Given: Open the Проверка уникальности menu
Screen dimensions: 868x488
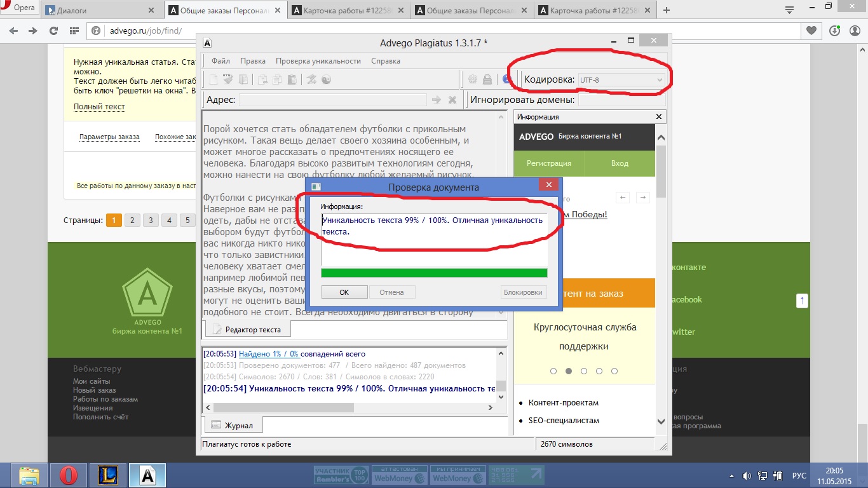Looking at the screenshot, I should [x=318, y=61].
